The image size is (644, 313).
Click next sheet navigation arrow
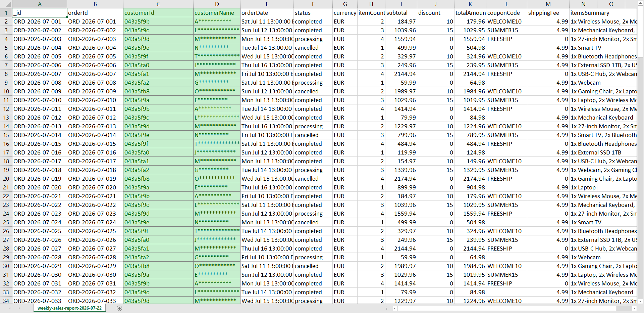pos(19,308)
